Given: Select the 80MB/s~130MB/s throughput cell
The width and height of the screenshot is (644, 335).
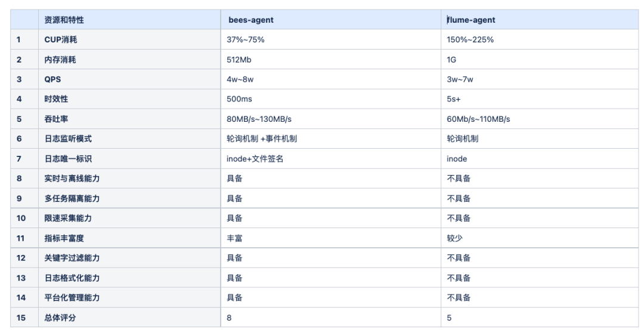Looking at the screenshot, I should [259, 119].
